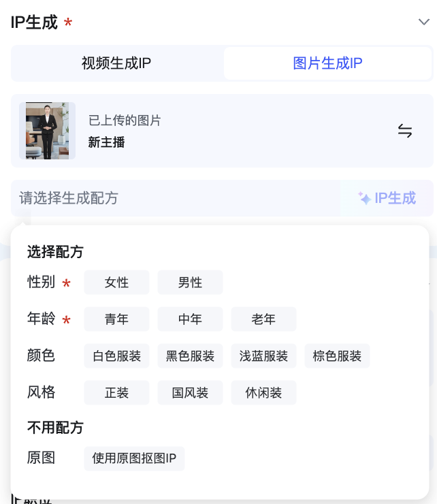The width and height of the screenshot is (437, 504).
Task: Choose 女性 gender option
Action: [x=116, y=283]
